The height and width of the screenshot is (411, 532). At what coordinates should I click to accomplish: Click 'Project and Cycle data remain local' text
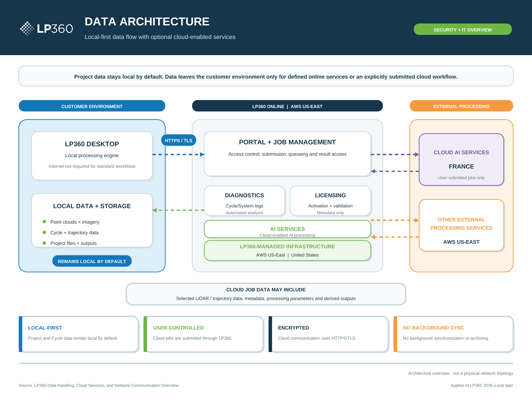click(x=73, y=338)
